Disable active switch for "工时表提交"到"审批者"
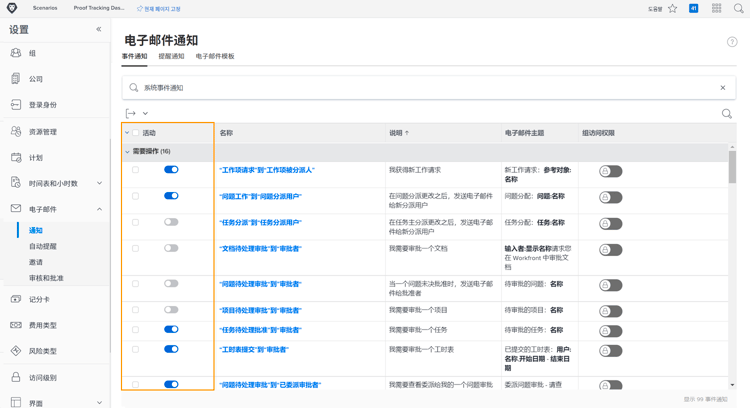 pyautogui.click(x=171, y=349)
